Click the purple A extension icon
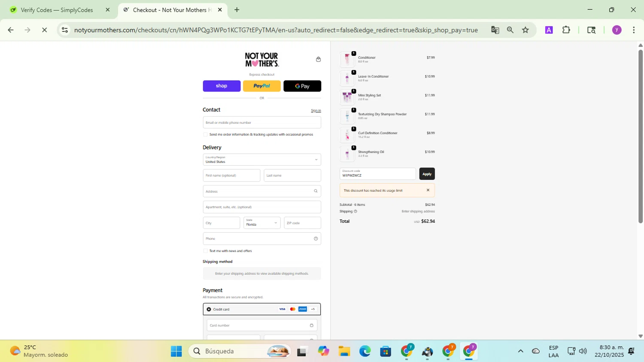 [549, 30]
